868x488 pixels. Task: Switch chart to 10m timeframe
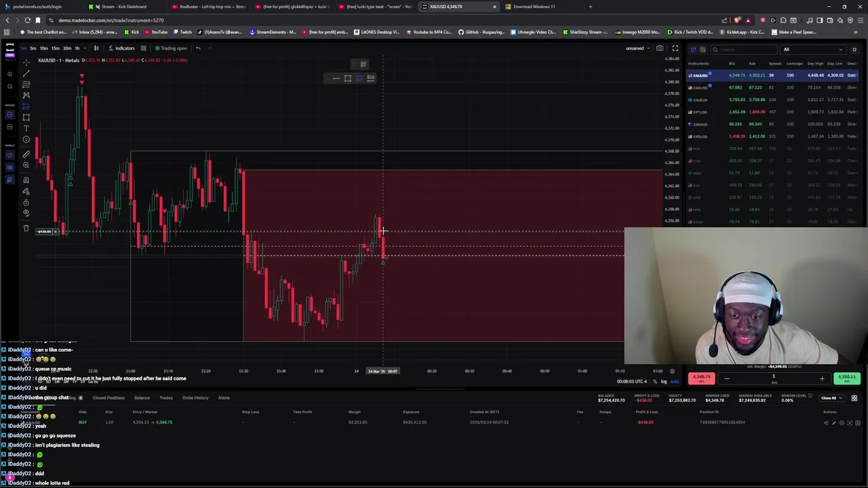tap(43, 48)
